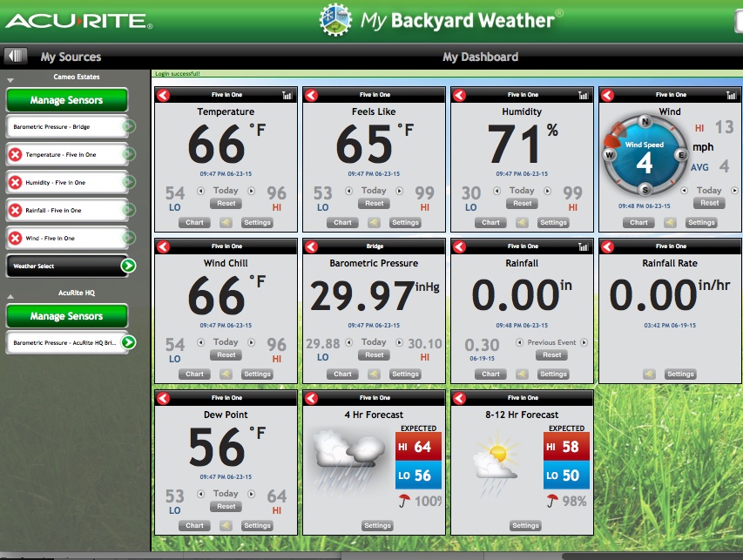Click the 'Login successful!' status message
The width and height of the screenshot is (743, 560).
click(178, 73)
